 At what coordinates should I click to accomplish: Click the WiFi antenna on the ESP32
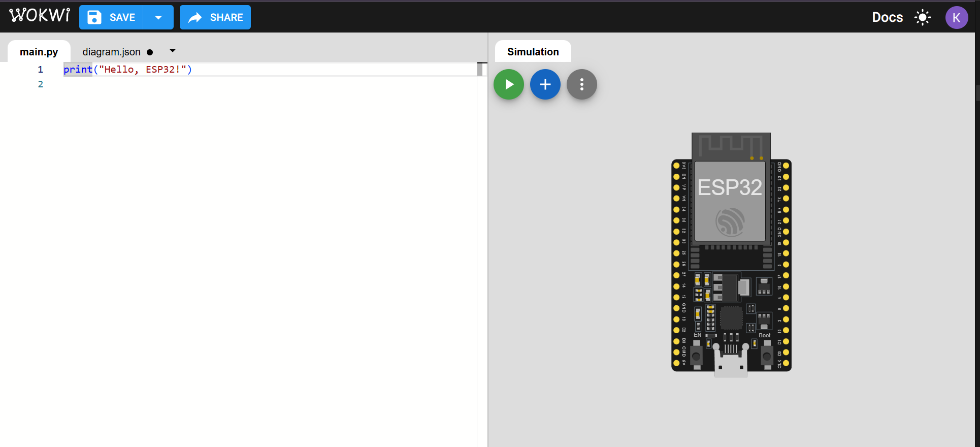pyautogui.click(x=731, y=146)
